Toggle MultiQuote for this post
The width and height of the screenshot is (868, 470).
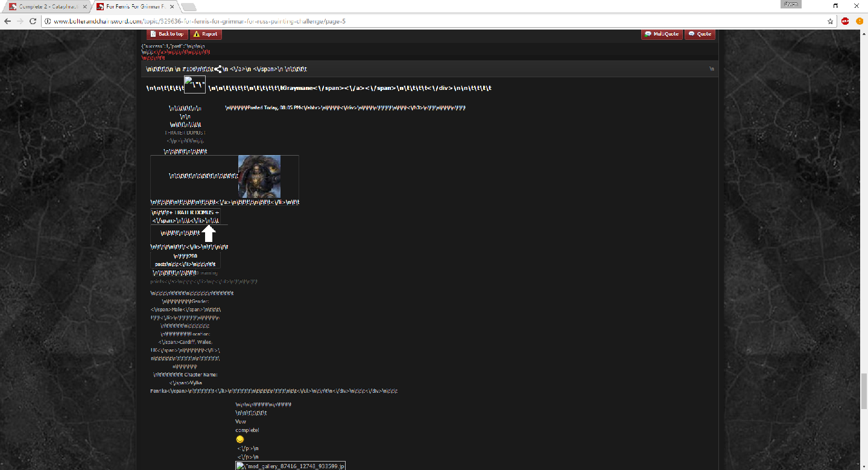tap(662, 34)
